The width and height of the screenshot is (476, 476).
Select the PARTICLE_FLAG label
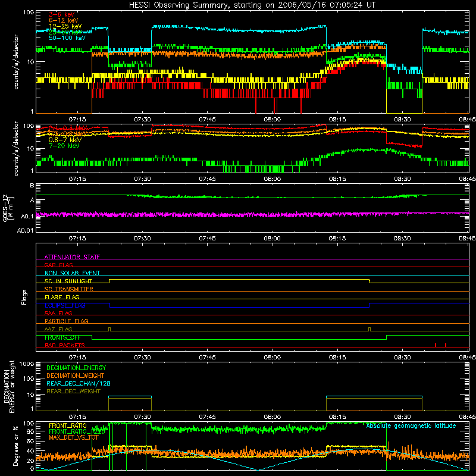[67, 321]
